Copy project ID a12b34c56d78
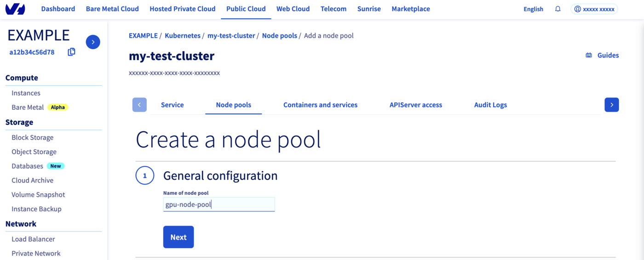The height and width of the screenshot is (260, 644). [x=71, y=52]
